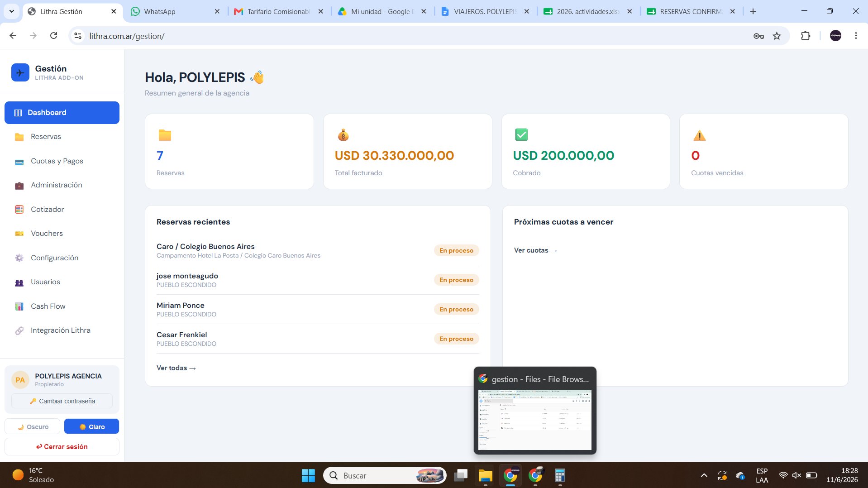Follow the Ver todas link

176,368
